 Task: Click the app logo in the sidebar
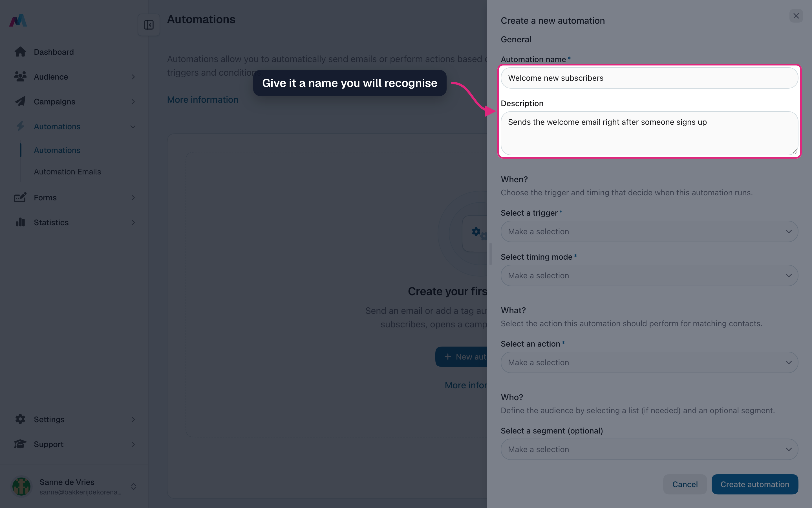click(x=18, y=21)
